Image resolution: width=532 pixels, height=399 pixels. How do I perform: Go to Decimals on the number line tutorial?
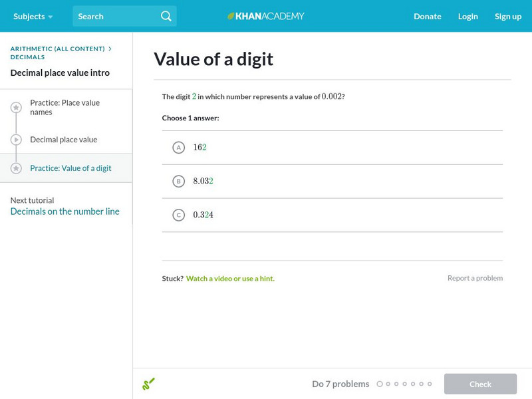[x=65, y=211]
